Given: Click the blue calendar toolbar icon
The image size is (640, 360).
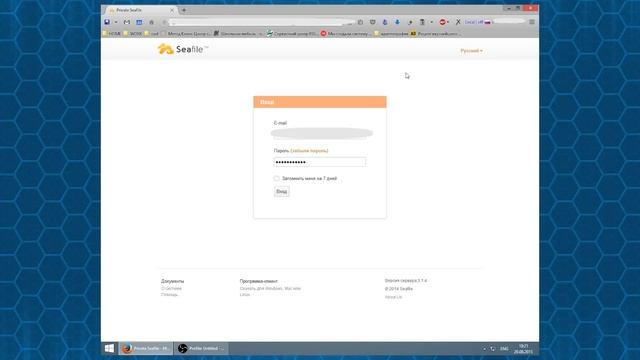Looking at the screenshot, I should [x=139, y=22].
